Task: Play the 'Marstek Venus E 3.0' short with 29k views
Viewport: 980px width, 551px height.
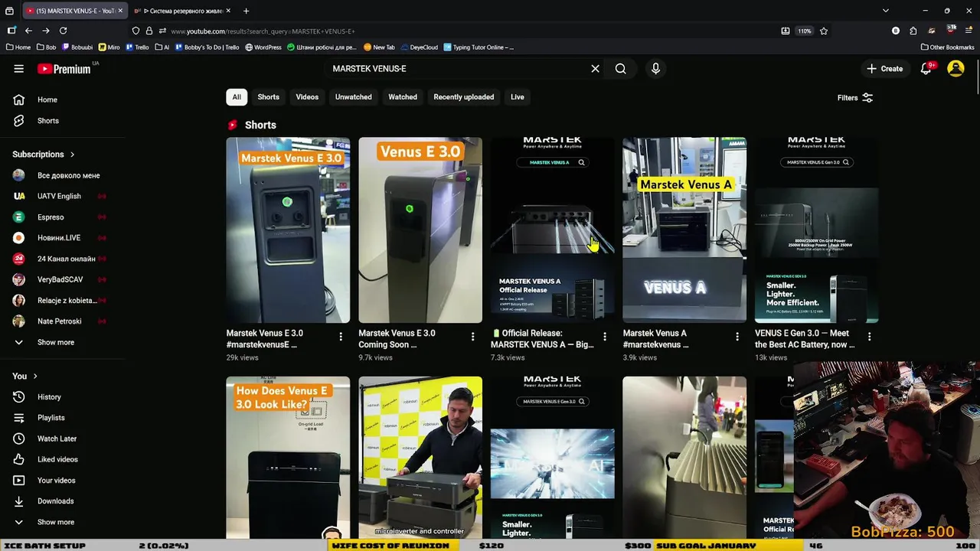Action: click(x=288, y=230)
